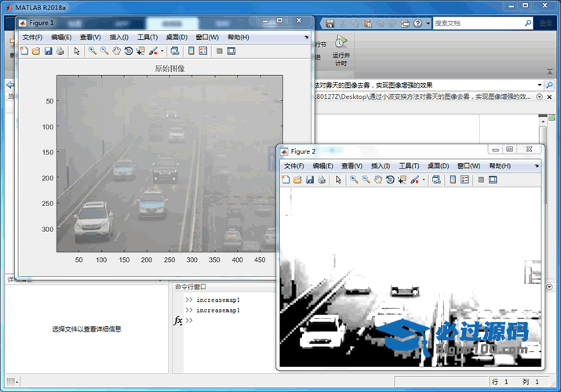Open file icon in Figure 1 toolbar

pos(36,51)
